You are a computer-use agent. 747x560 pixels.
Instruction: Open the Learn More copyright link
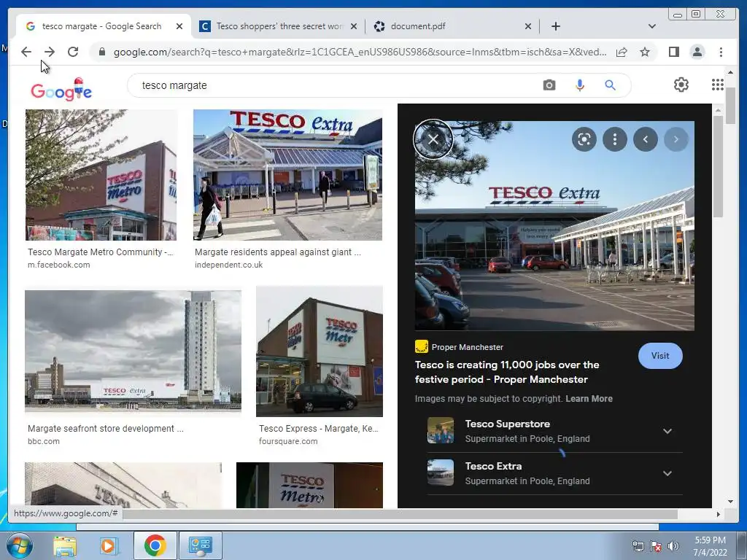point(589,399)
